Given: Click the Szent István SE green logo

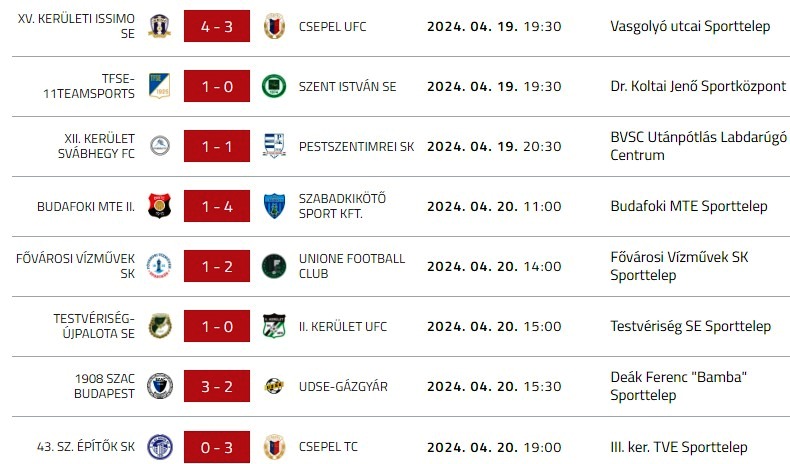Looking at the screenshot, I should pos(273,86).
